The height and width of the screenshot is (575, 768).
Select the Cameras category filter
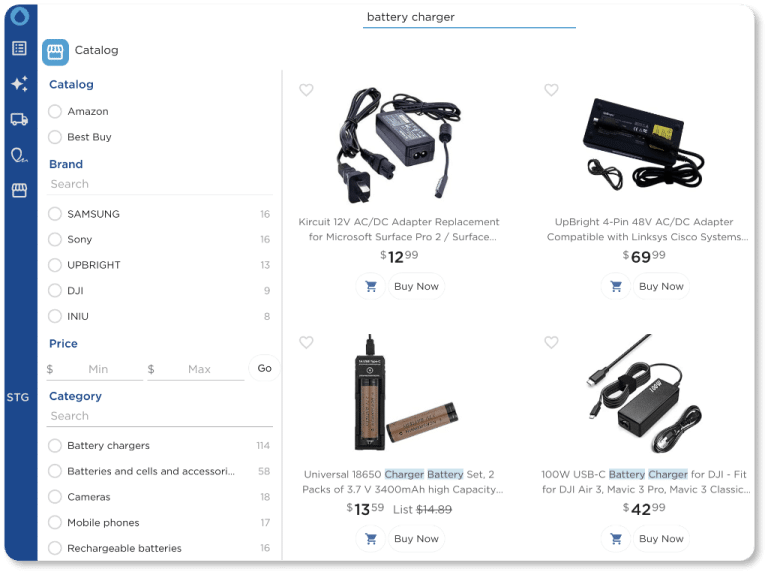(55, 497)
